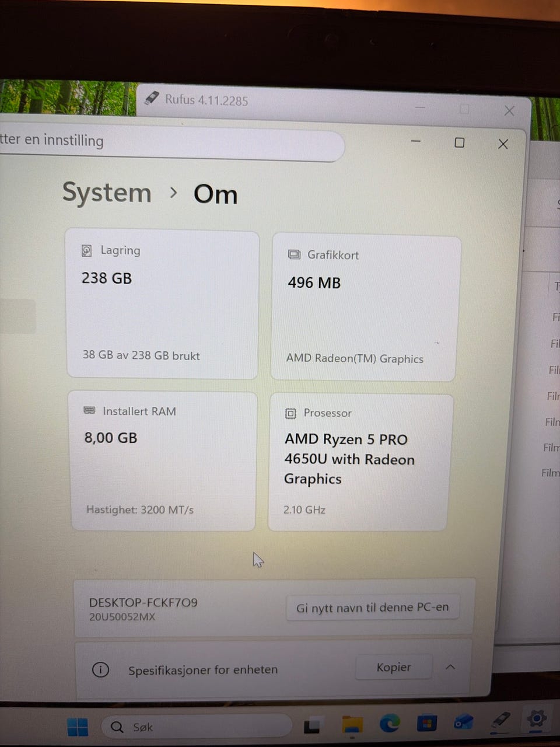Open Microsoft Store from the taskbar

(x=426, y=723)
